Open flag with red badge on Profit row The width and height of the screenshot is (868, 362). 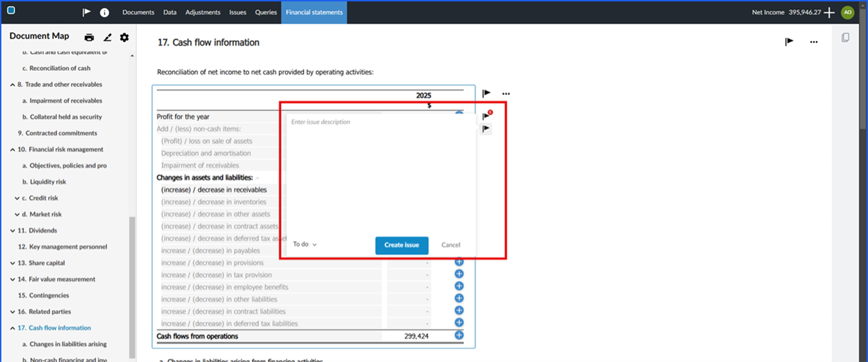click(487, 116)
